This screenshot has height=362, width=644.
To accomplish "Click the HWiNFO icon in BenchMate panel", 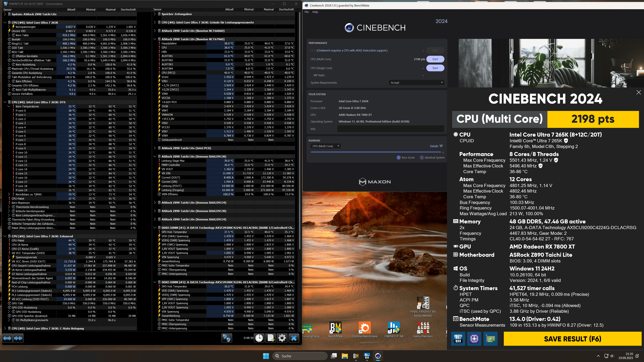I will point(458,339).
